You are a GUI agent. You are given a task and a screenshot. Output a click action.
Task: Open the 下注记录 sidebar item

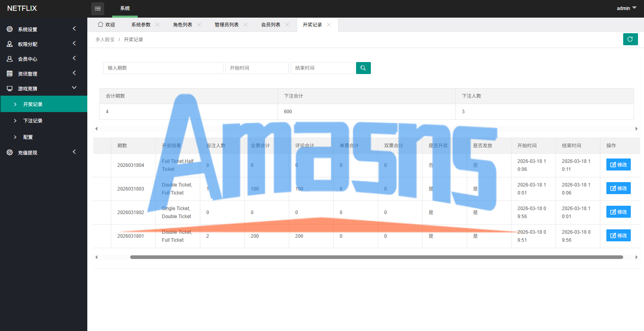[44, 120]
